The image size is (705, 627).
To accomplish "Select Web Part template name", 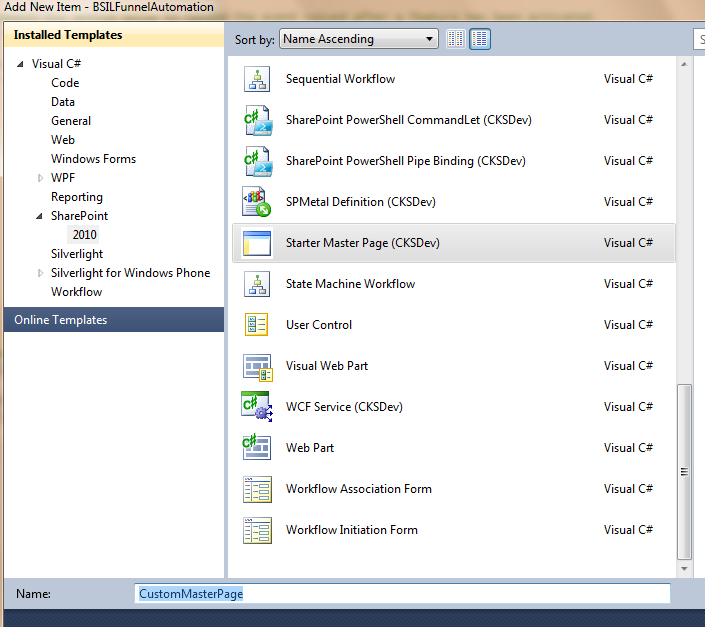I will pos(310,448).
